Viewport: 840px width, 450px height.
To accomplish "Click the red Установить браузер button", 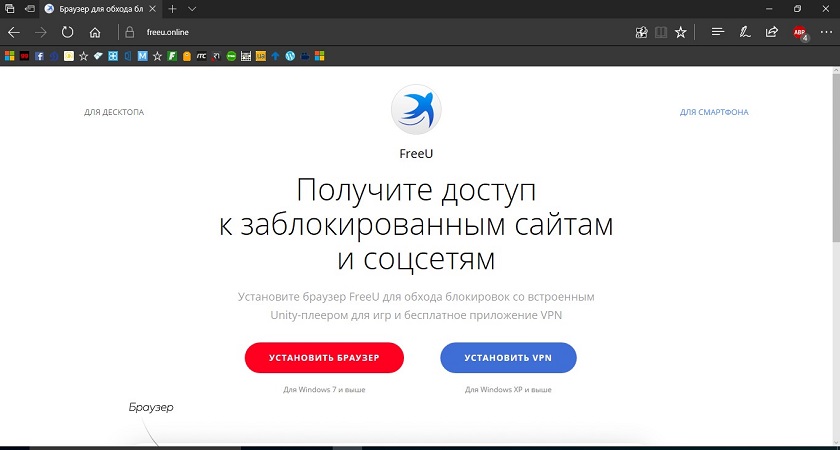I will [x=324, y=357].
